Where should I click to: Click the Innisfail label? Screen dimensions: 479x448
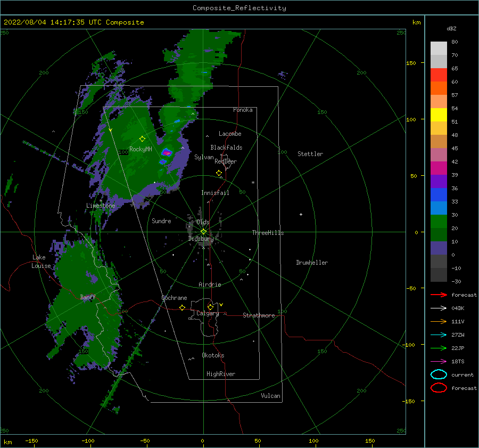pyautogui.click(x=215, y=193)
